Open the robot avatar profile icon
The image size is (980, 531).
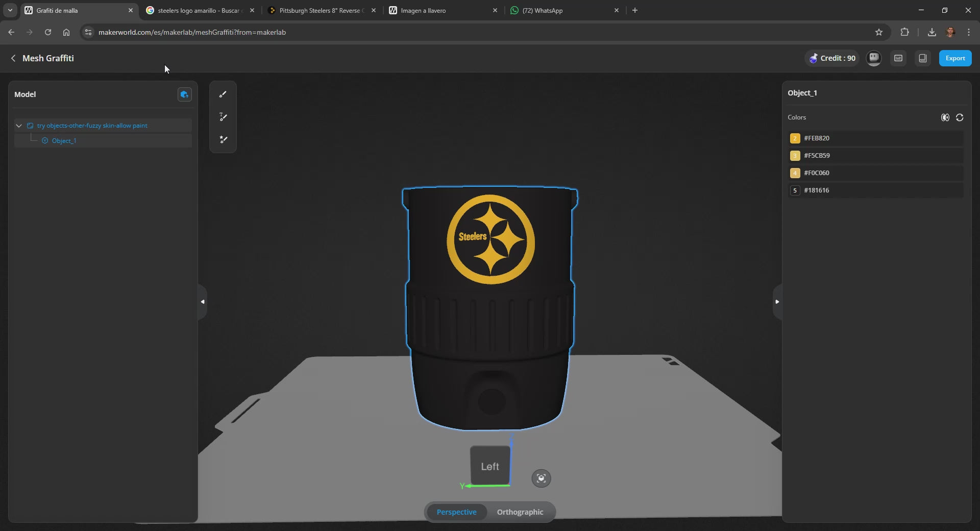pyautogui.click(x=874, y=58)
